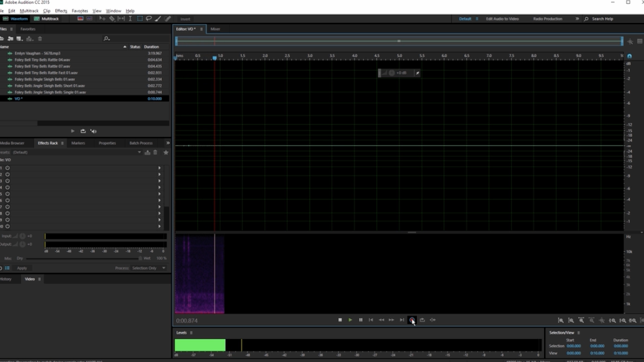Image resolution: width=644 pixels, height=362 pixels.
Task: Toggle the power button on effect slot 1
Action: (7, 168)
